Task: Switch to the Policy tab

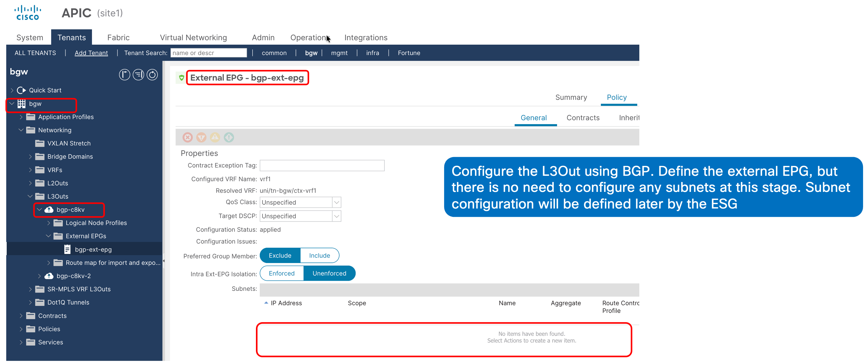Action: coord(617,97)
